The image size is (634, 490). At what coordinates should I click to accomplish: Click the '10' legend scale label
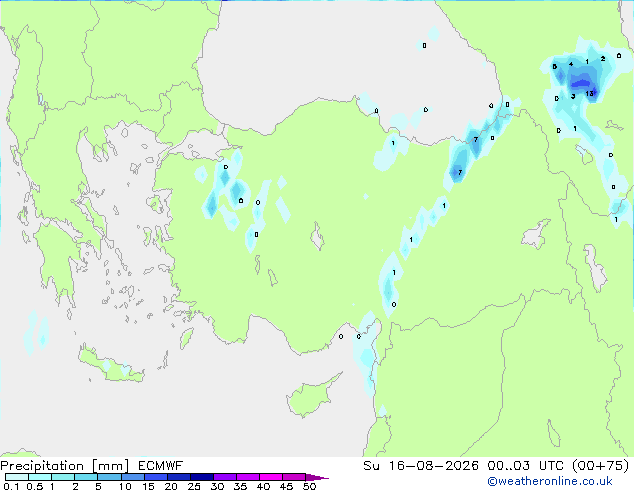click(125, 486)
